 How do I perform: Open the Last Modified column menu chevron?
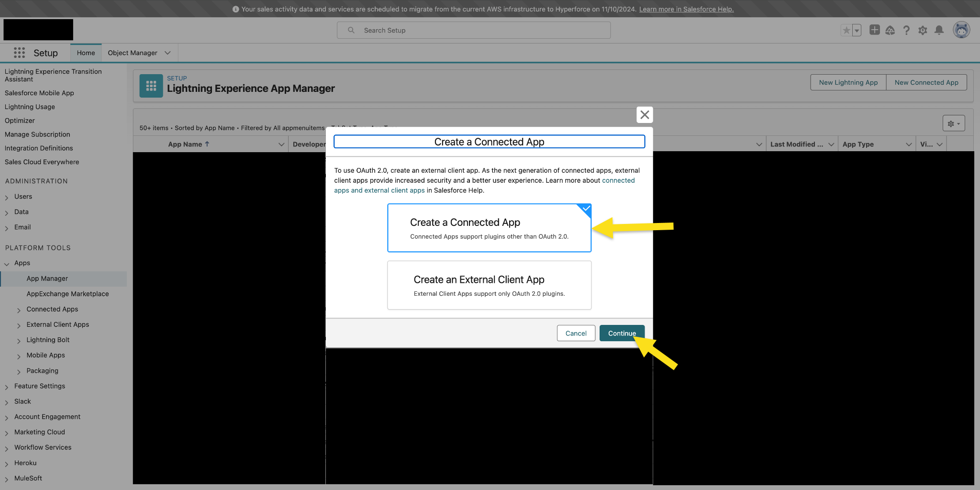tap(831, 144)
